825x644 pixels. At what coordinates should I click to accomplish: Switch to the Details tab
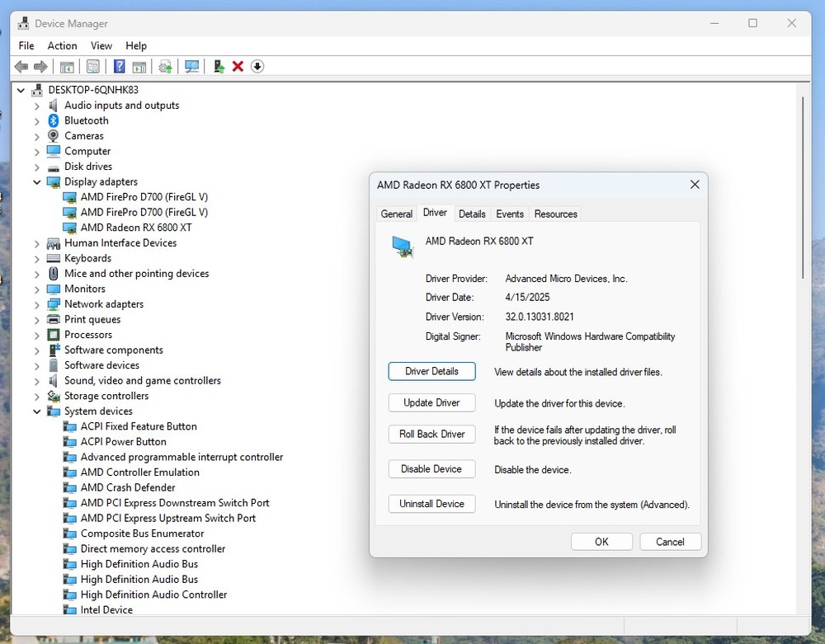tap(472, 214)
